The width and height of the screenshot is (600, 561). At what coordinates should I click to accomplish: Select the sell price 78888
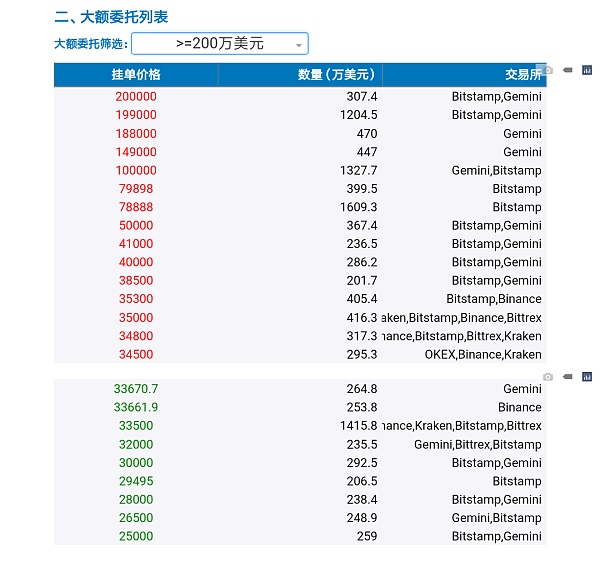point(136,207)
